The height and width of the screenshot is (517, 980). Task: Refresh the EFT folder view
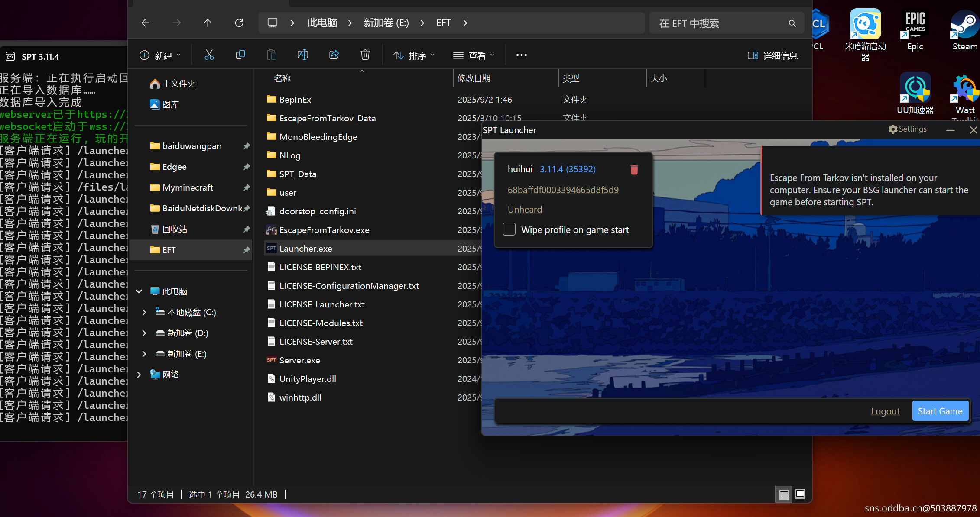pyautogui.click(x=239, y=23)
